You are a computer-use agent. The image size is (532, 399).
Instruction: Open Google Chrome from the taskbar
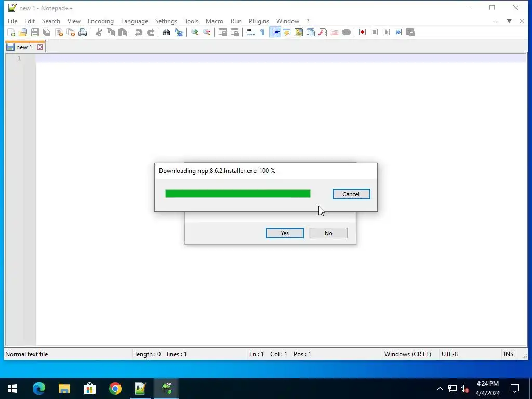click(115, 389)
